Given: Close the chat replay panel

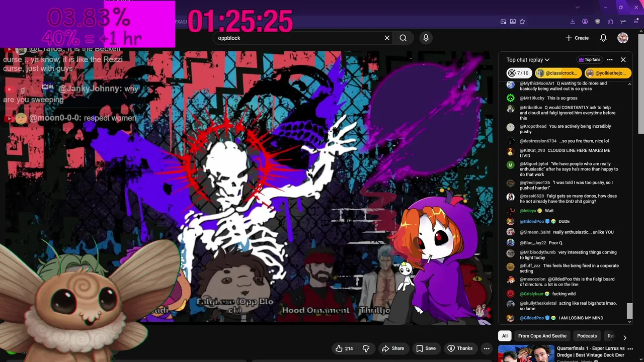Looking at the screenshot, I should point(623,60).
